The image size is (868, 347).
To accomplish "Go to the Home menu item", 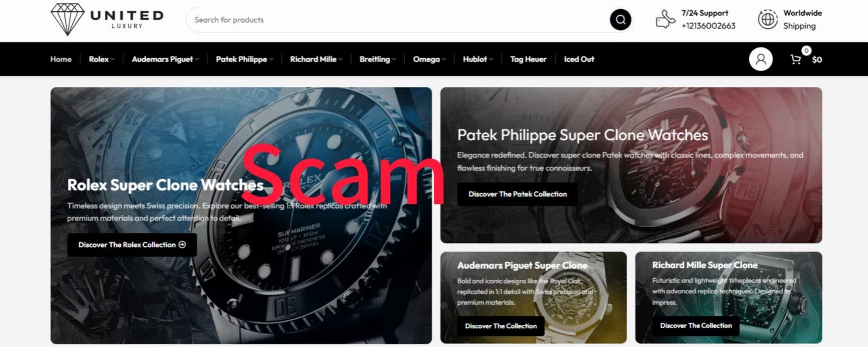I will click(61, 59).
